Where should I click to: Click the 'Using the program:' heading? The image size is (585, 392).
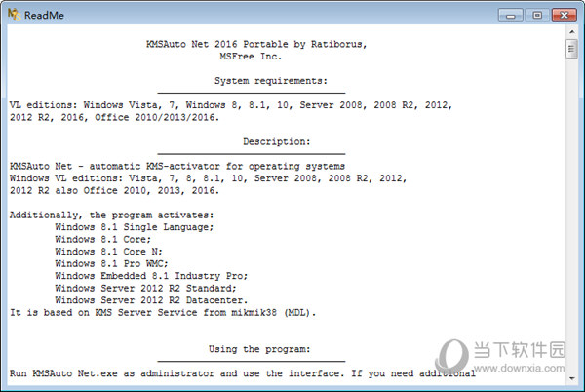[259, 349]
